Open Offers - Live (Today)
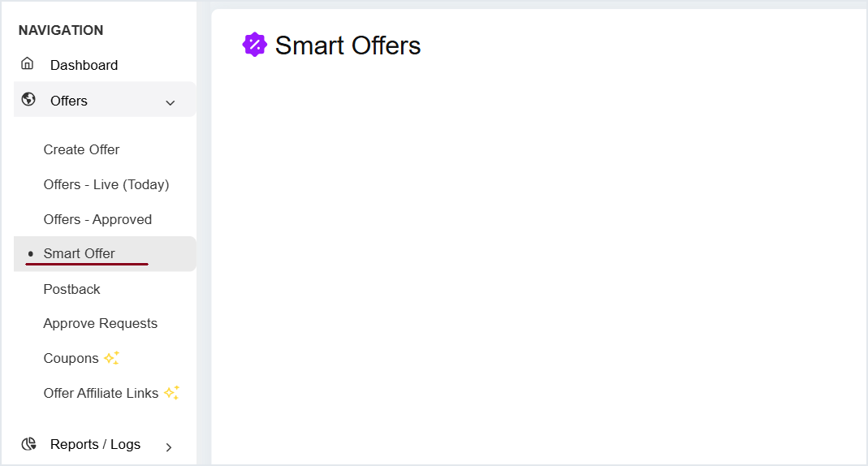This screenshot has height=466, width=868. click(x=106, y=184)
